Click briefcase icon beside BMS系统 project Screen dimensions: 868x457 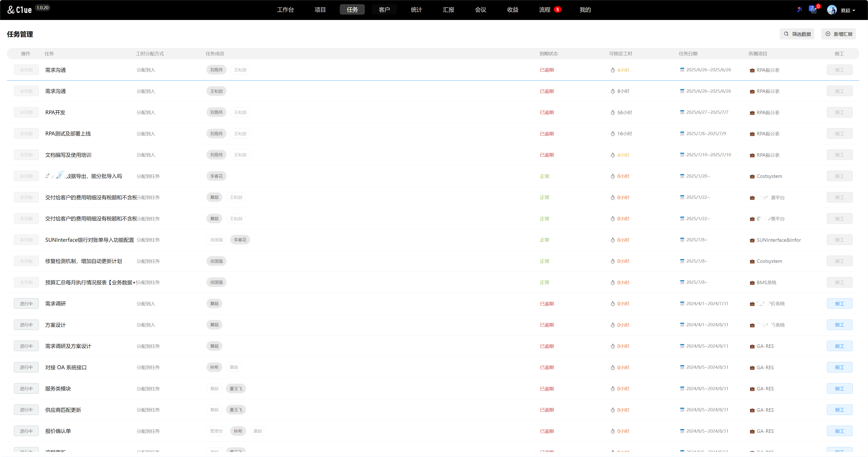pos(752,283)
